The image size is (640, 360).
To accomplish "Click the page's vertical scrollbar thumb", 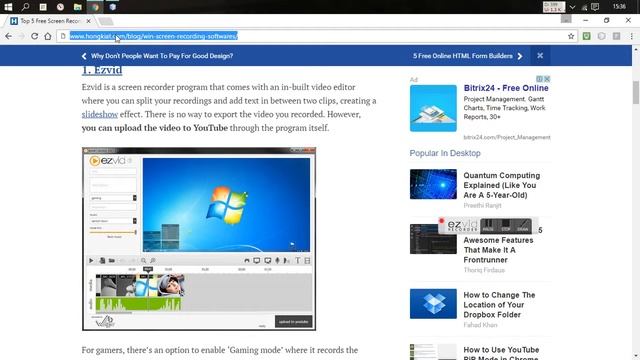I will [636, 93].
